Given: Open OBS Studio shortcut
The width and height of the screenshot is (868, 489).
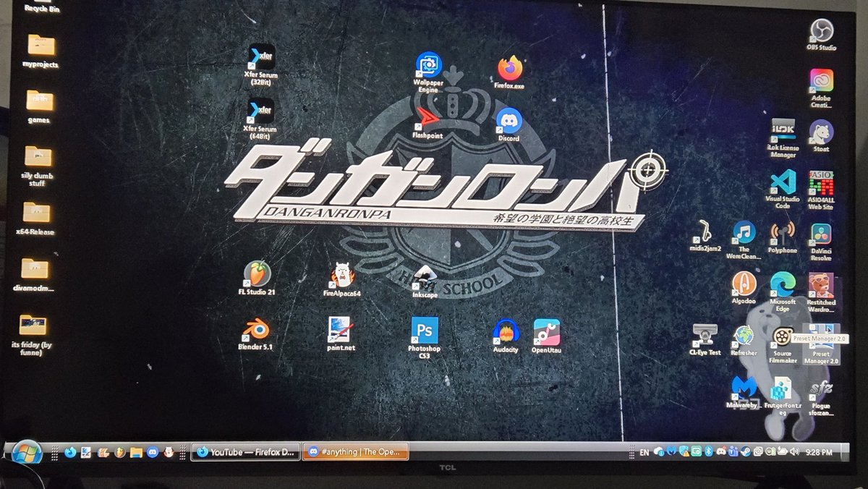Looking at the screenshot, I should [x=821, y=35].
